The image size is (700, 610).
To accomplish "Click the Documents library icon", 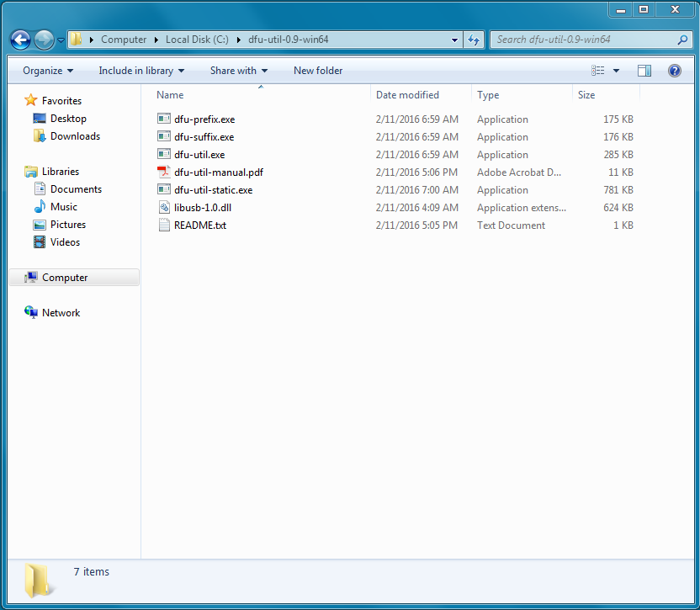I will pyautogui.click(x=40, y=189).
